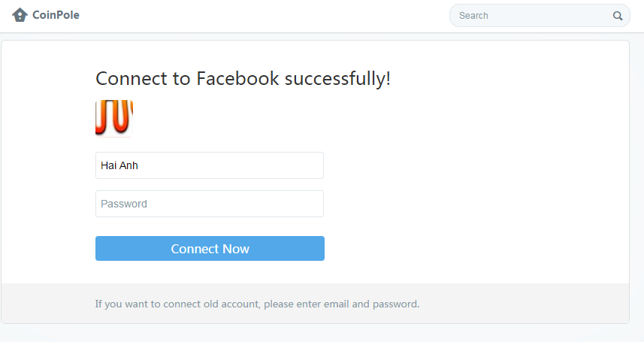The height and width of the screenshot is (342, 644).
Task: Click the 'Connect to Facebook successfully!' heading
Action: 243,78
